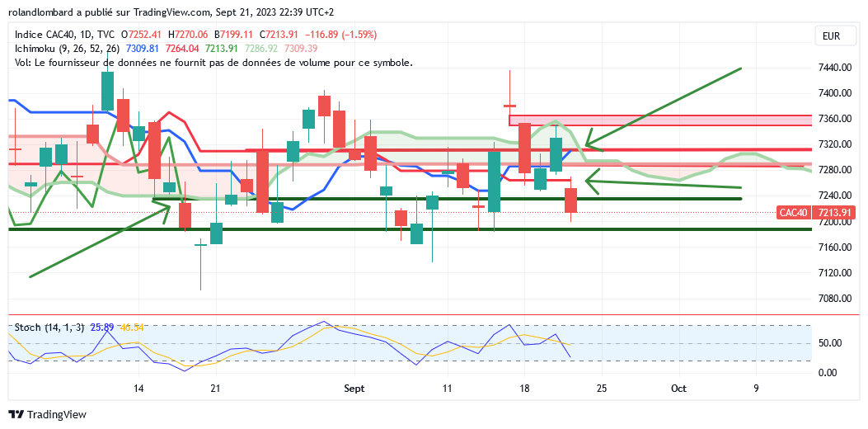This screenshot has height=429, width=868.
Task: Click the 7400.00 price axis label
Action: pyautogui.click(x=835, y=93)
